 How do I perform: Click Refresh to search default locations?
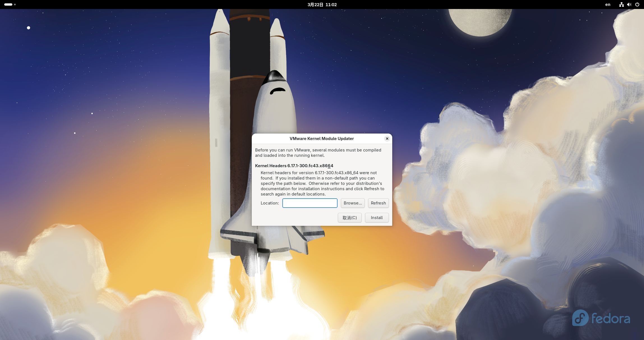[x=378, y=203]
